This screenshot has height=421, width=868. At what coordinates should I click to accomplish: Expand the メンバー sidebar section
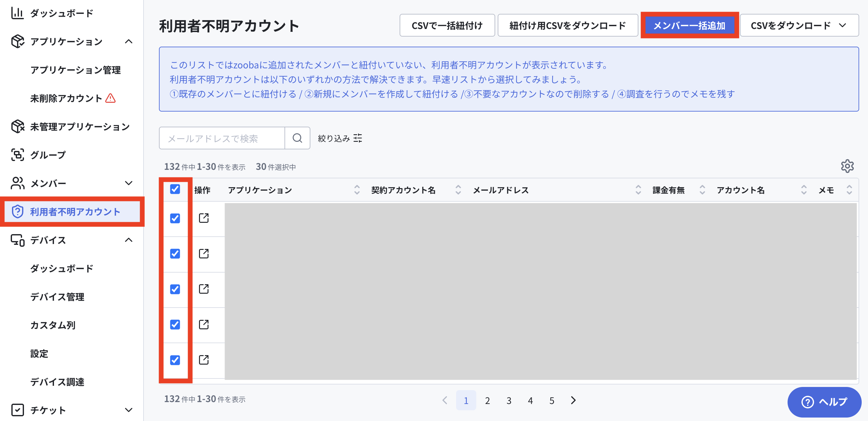129,183
